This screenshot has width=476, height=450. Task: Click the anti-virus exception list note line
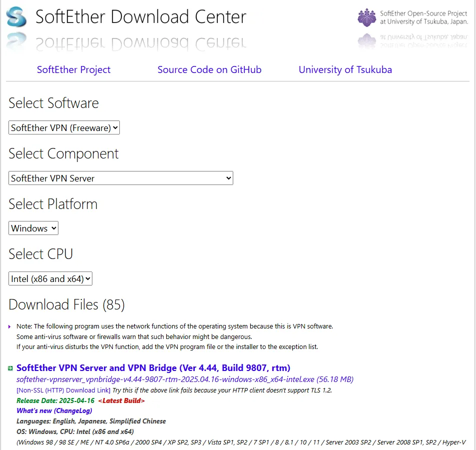click(x=167, y=346)
